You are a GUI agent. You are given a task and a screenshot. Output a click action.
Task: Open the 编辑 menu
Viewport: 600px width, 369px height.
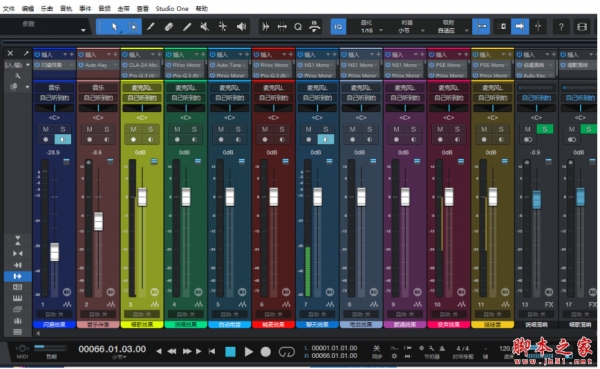(28, 8)
